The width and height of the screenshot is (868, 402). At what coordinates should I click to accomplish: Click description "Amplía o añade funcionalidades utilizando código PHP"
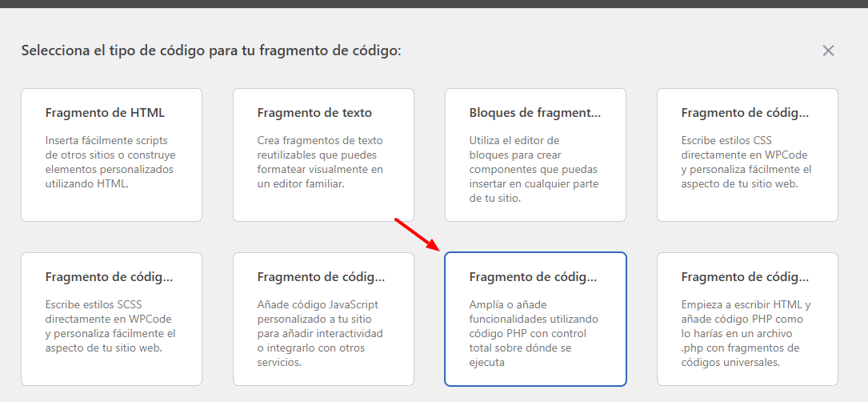(534, 334)
